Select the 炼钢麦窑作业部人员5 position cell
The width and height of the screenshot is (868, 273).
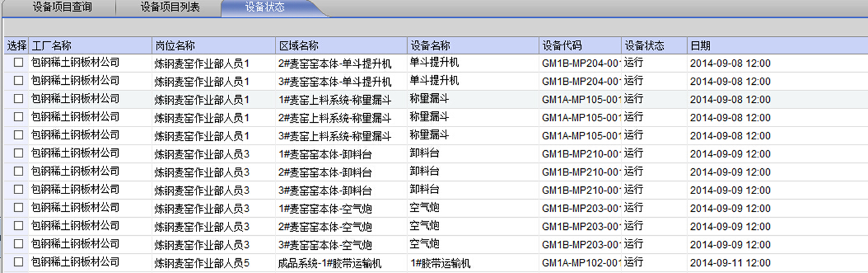[x=202, y=263]
